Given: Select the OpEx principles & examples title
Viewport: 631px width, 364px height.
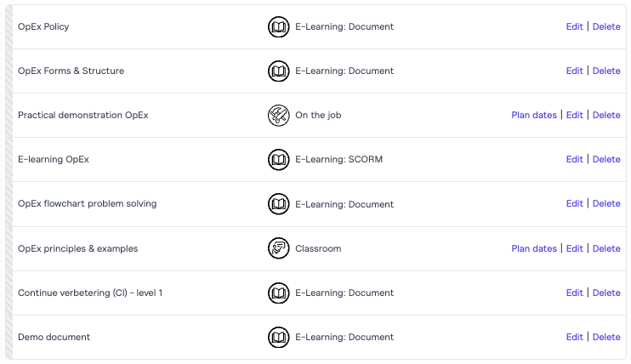Looking at the screenshot, I should point(77,249).
